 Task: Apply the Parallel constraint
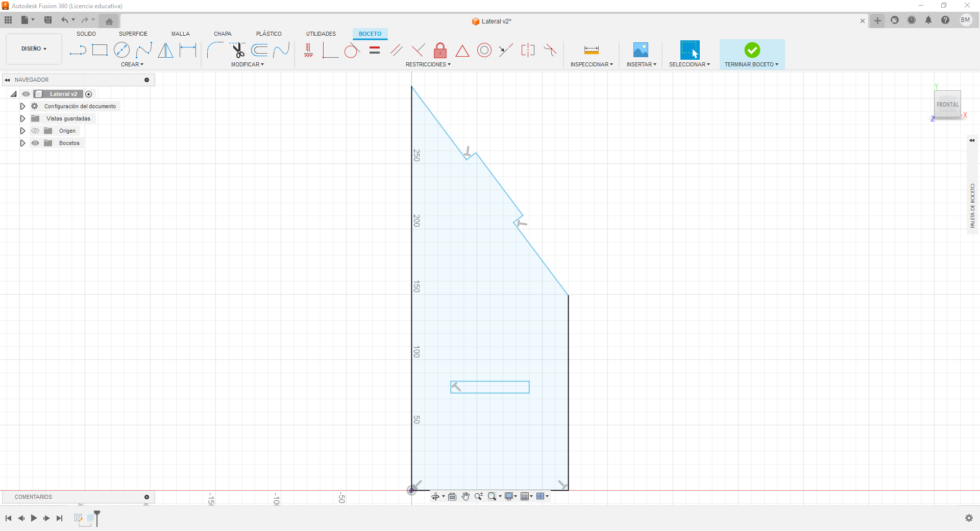pyautogui.click(x=396, y=50)
